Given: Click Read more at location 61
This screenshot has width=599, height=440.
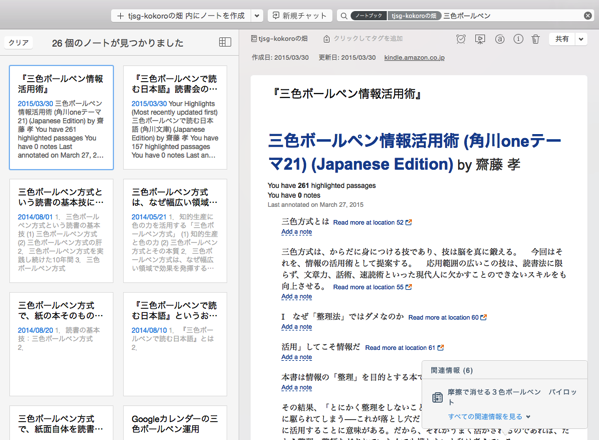Looking at the screenshot, I should (x=400, y=348).
